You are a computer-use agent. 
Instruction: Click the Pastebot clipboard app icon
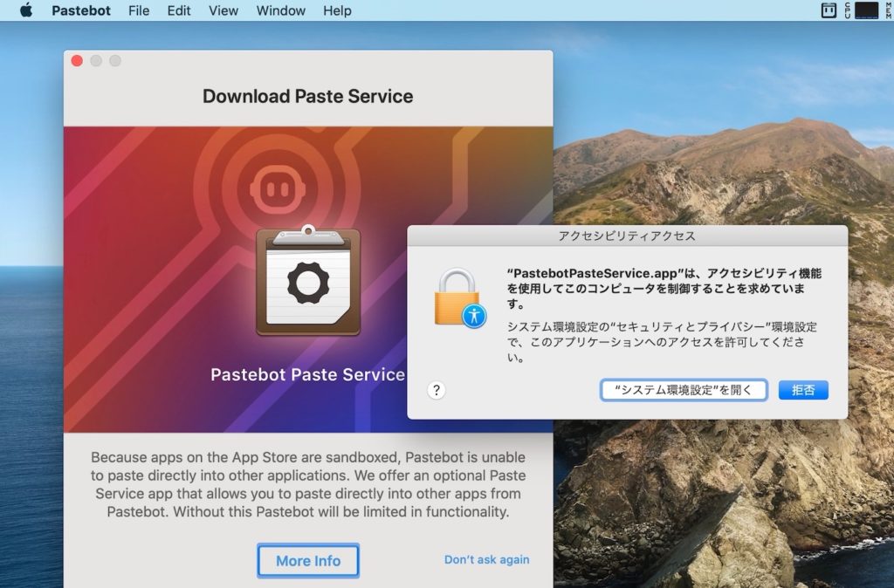tap(307, 283)
